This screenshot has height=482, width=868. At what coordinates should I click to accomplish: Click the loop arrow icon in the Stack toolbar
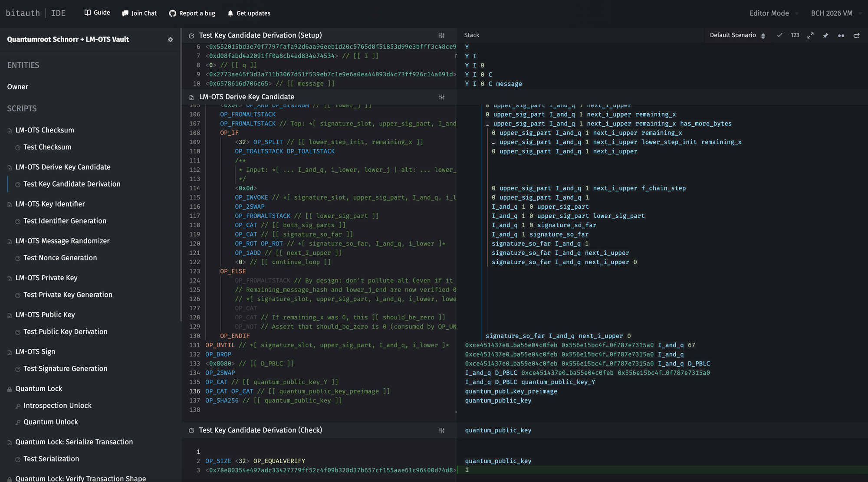pyautogui.click(x=857, y=36)
